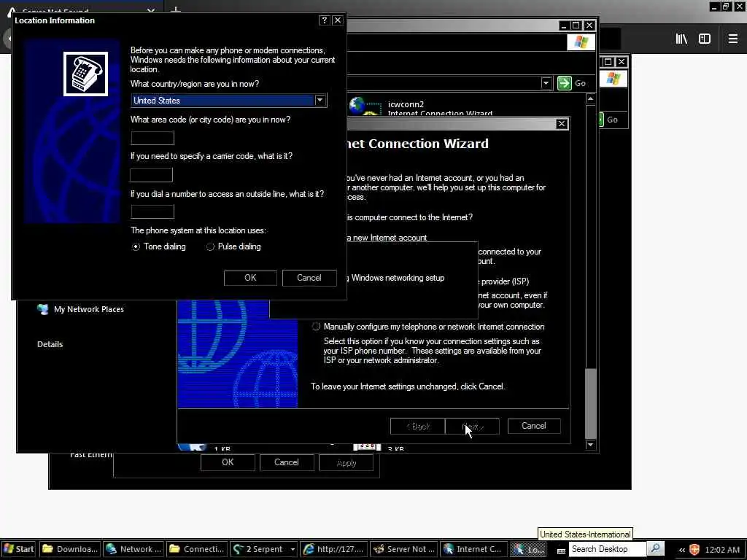Expand hidden tray icons chevron
The height and width of the screenshot is (560, 747).
682,550
